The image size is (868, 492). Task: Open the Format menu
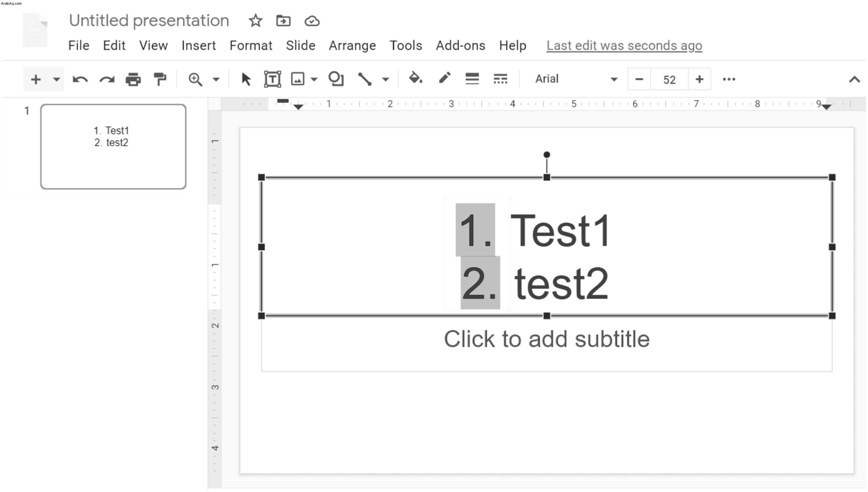coord(251,45)
